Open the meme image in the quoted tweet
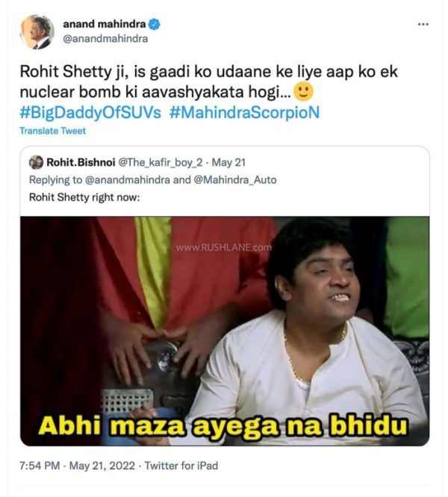 225,331
